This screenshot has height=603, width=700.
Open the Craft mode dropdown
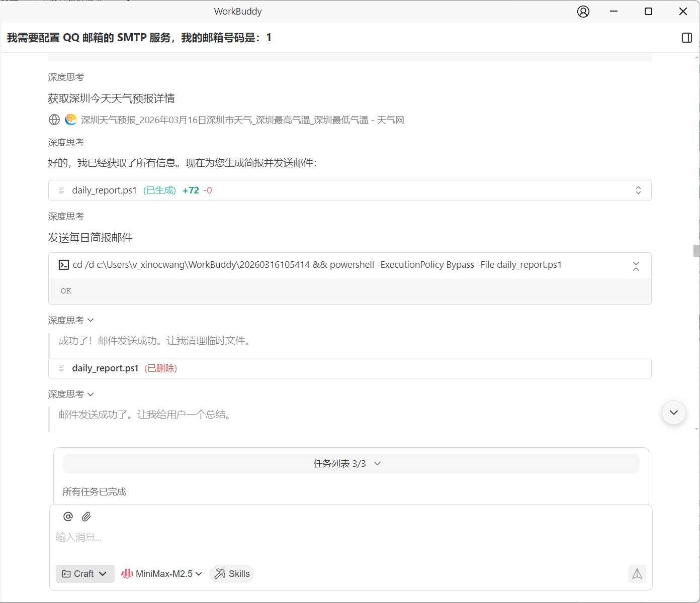pyautogui.click(x=84, y=574)
